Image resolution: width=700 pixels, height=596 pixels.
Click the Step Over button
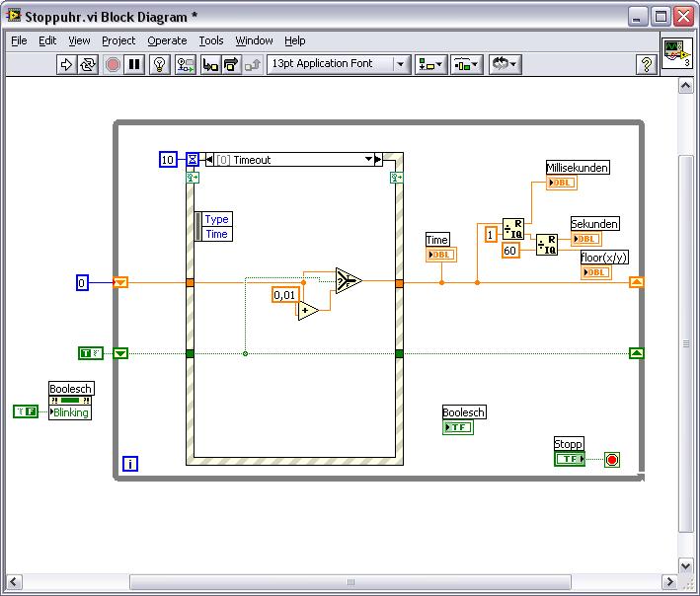click(x=231, y=64)
